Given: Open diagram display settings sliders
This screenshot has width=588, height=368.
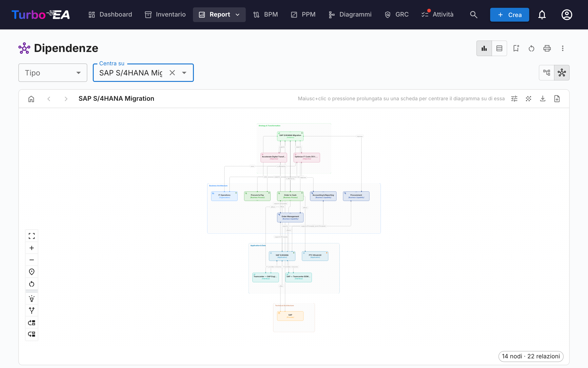Looking at the screenshot, I should click(514, 99).
